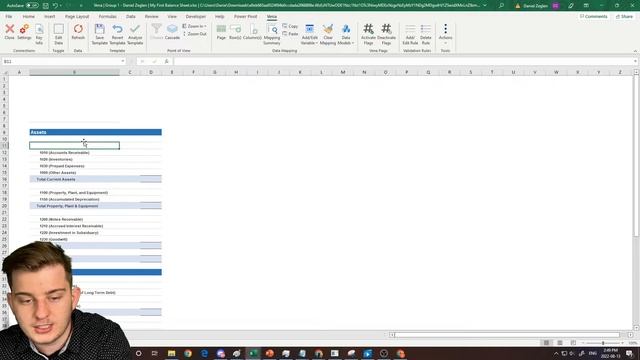
Task: Open Excel from the Windows taskbar
Action: pos(253,353)
